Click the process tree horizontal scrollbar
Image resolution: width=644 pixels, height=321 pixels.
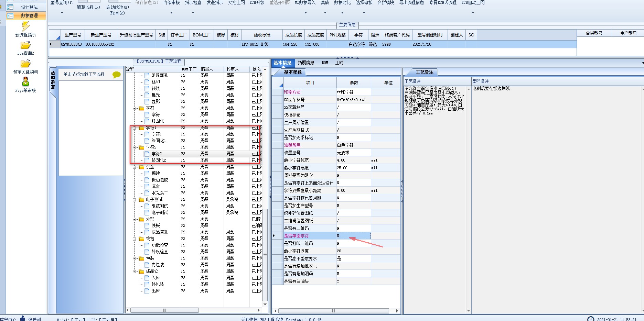(164, 310)
